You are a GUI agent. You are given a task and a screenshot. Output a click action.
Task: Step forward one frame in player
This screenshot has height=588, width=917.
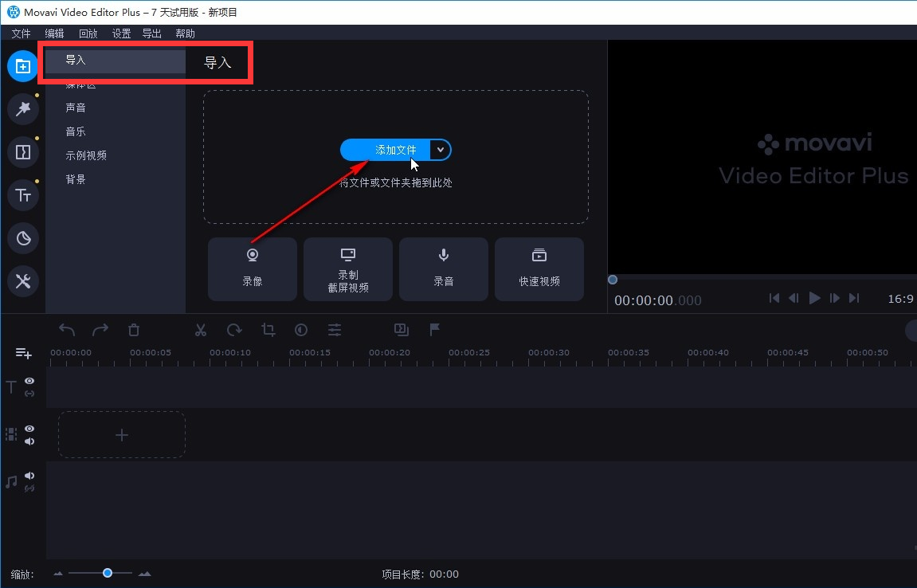834,299
